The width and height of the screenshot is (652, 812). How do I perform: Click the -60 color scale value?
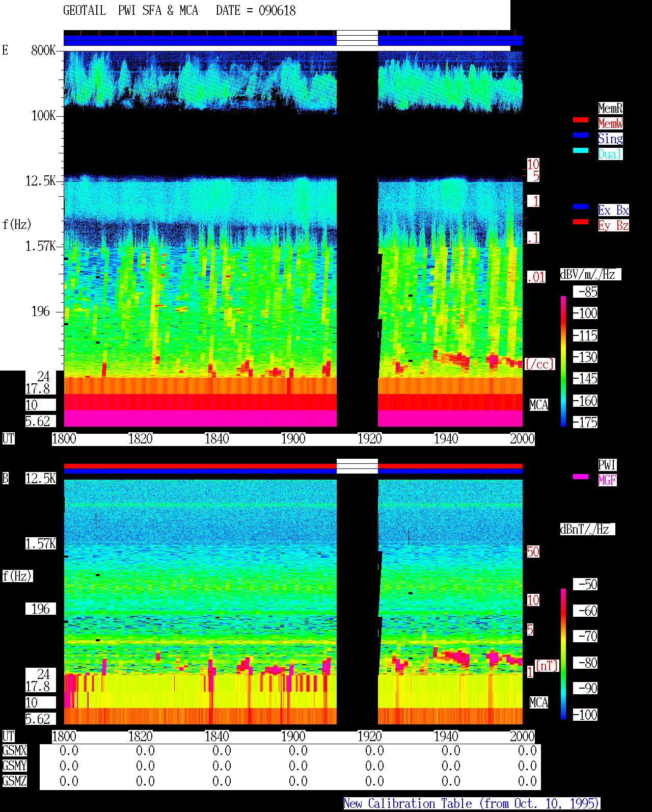585,611
